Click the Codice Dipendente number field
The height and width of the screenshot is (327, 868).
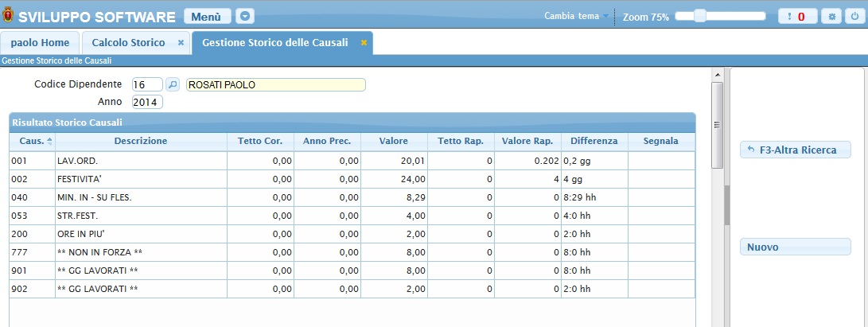147,84
